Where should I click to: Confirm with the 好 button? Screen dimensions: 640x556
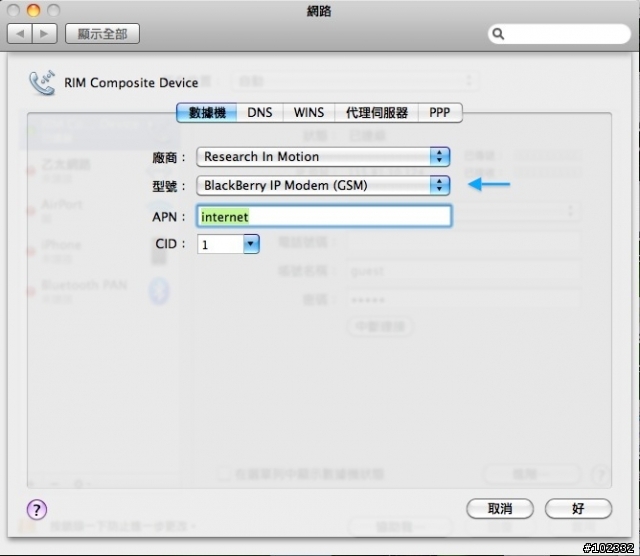point(578,509)
